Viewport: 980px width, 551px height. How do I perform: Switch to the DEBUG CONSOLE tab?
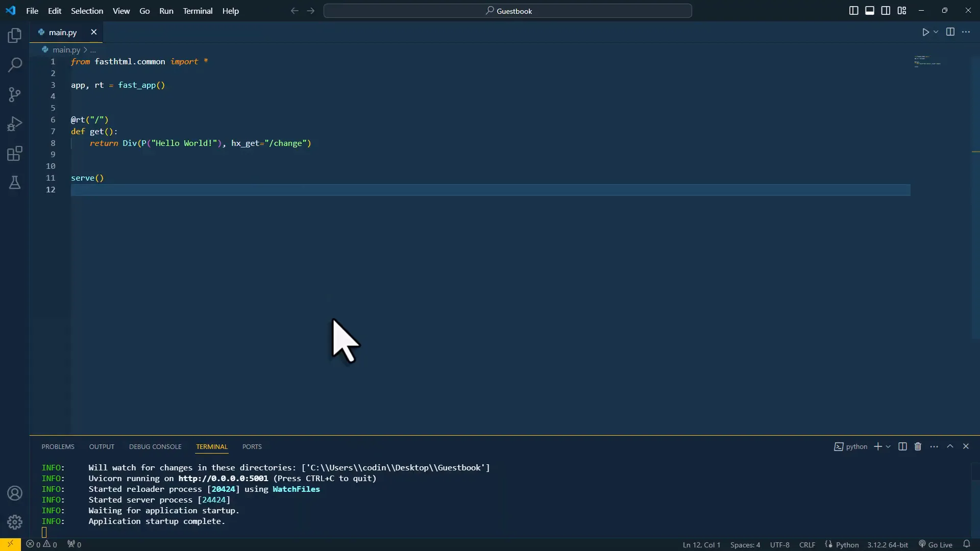pos(155,446)
